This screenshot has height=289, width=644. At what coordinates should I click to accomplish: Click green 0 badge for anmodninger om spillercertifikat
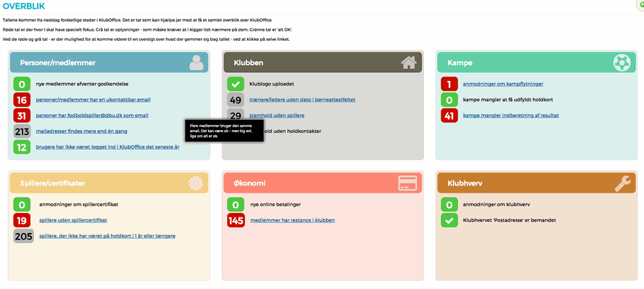pos(22,204)
